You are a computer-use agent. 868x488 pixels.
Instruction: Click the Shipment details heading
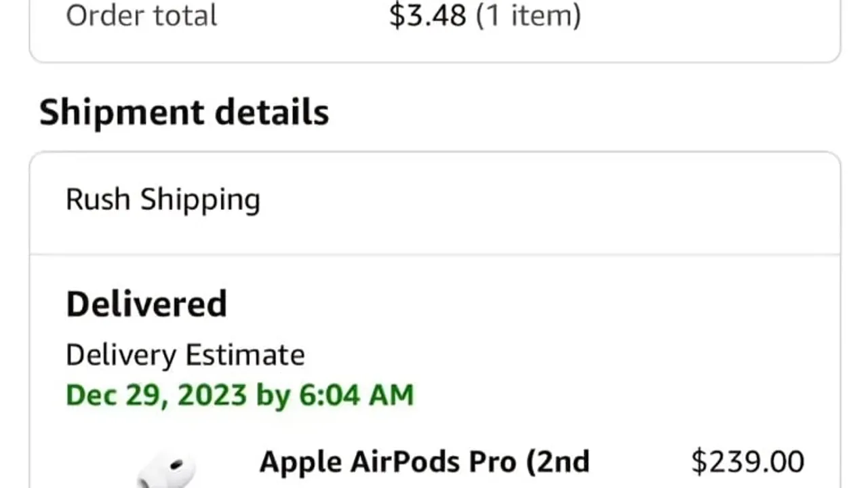click(x=184, y=113)
